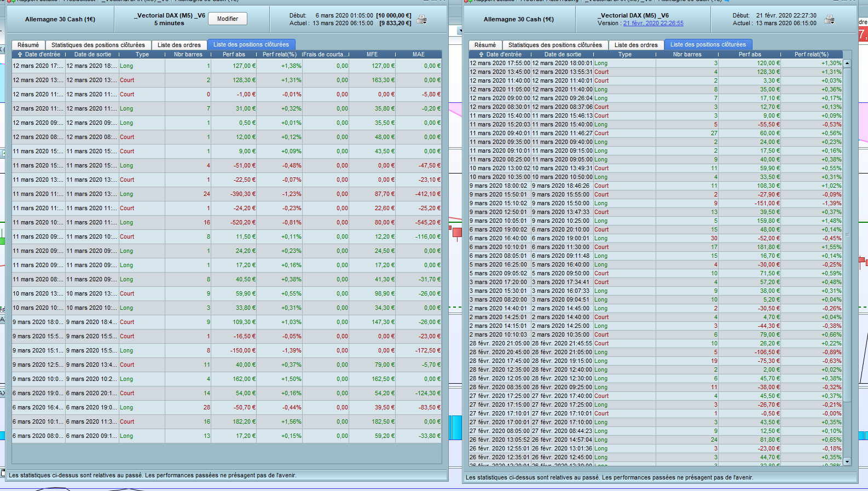Open Liste des ordres tab in AutoTrading window
The height and width of the screenshot is (491, 868).
(636, 45)
